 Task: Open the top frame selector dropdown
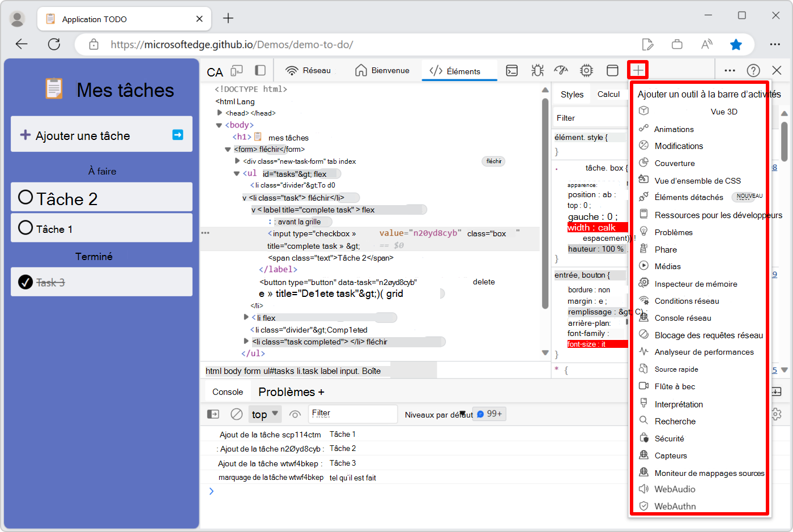265,414
